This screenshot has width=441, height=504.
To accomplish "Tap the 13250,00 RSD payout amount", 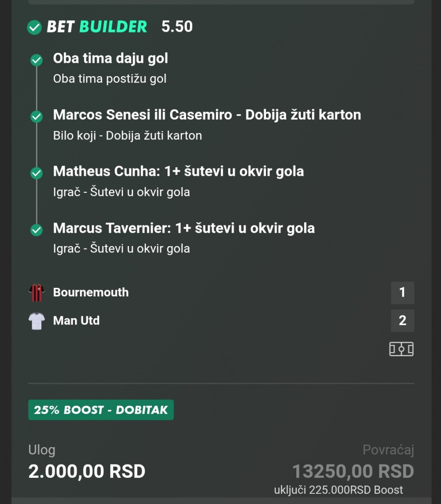I will 353,471.
